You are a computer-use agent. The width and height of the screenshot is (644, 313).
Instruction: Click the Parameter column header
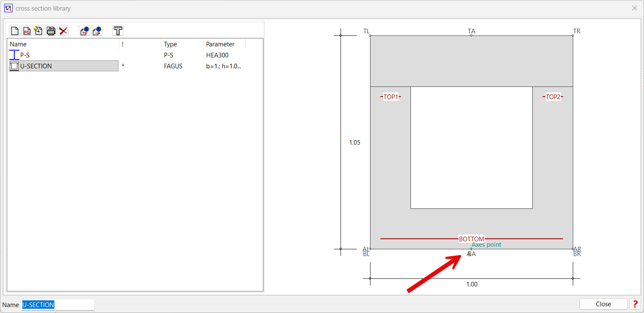pyautogui.click(x=224, y=44)
